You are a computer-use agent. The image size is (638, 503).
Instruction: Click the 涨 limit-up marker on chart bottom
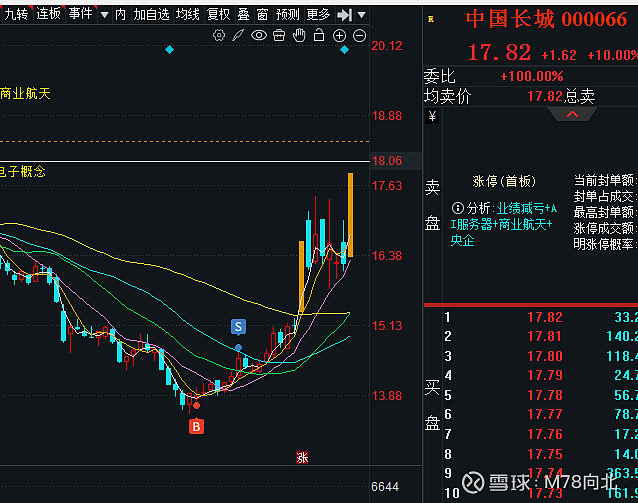pyautogui.click(x=302, y=458)
